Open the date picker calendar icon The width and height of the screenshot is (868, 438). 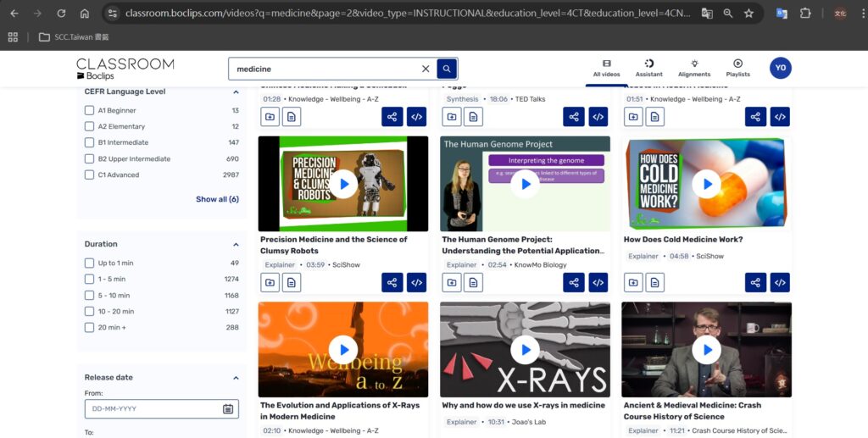point(228,409)
